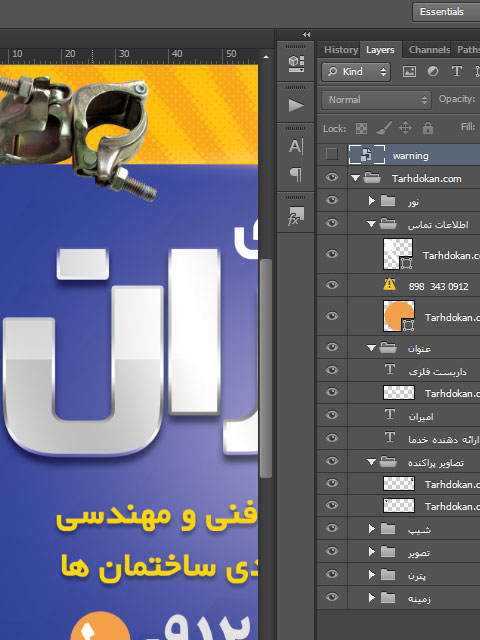Select the امیران layer name
480x640 pixels.
[x=421, y=417]
